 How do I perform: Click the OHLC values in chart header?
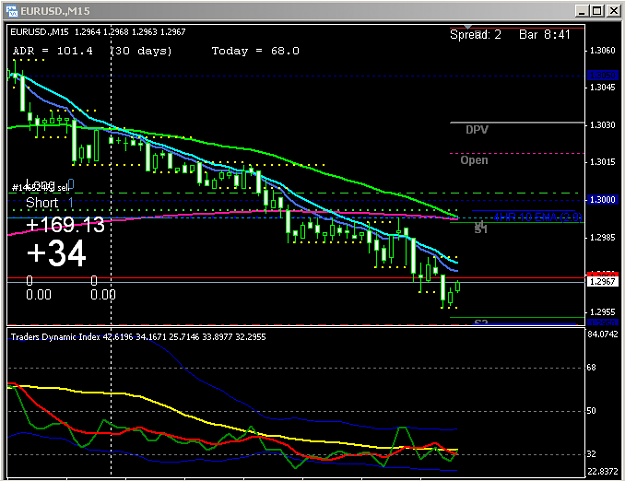coord(130,32)
